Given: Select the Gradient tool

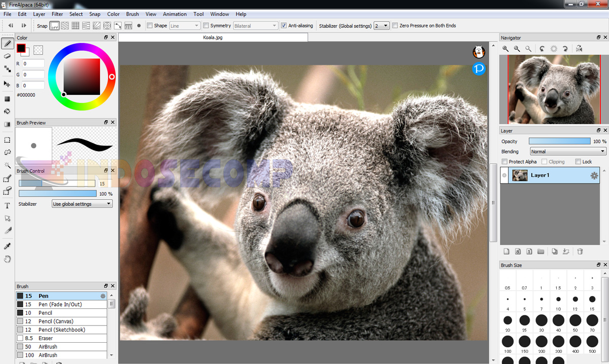Looking at the screenshot, I should click(x=7, y=124).
